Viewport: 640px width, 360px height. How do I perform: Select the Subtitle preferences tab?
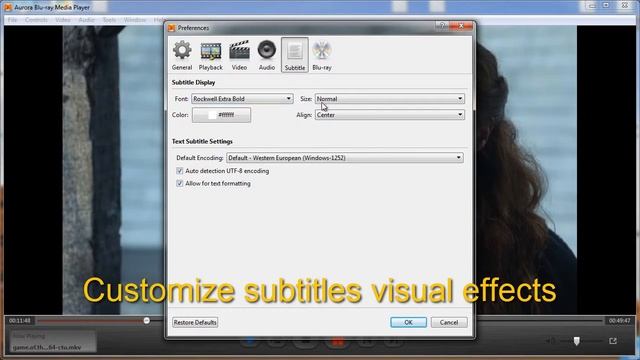tap(295, 55)
